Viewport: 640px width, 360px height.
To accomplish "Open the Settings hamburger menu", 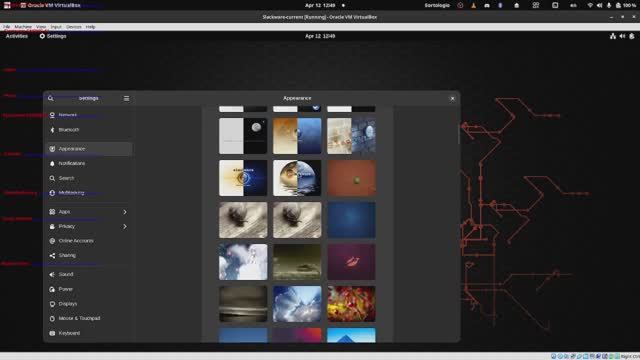I will (127, 98).
